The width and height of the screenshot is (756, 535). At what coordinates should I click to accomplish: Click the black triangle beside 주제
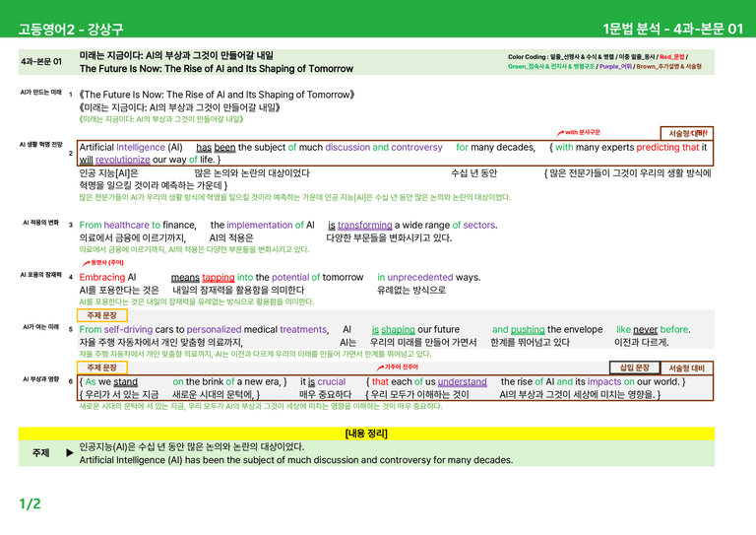point(70,452)
